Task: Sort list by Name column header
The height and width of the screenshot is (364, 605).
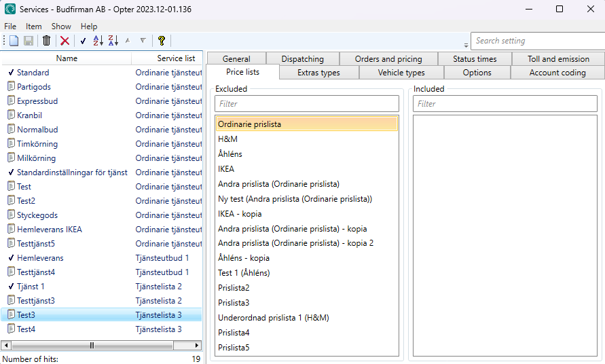Action: click(67, 58)
